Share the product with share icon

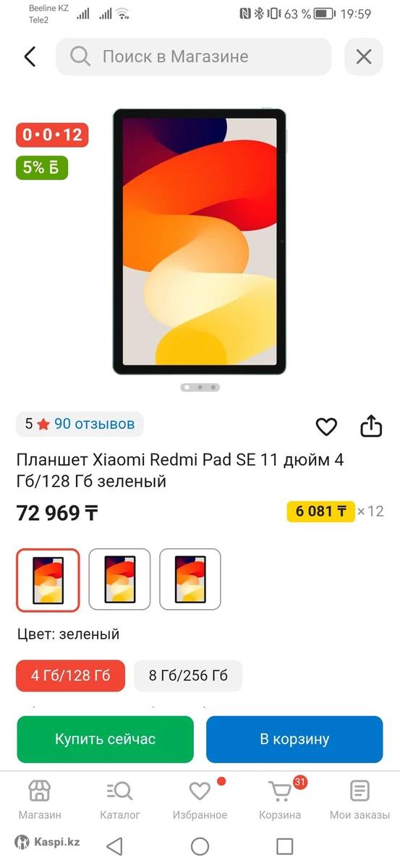coord(371,426)
